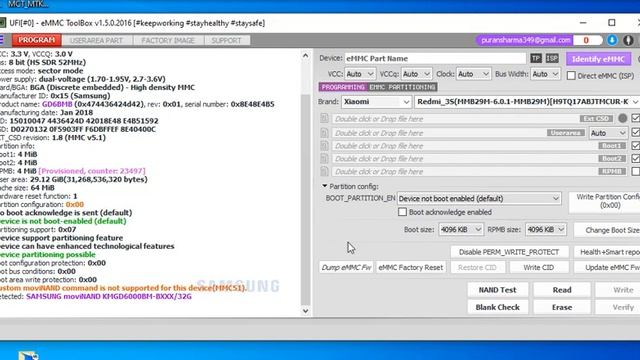
Task: Click the ISP icon beside the Device field
Action: pos(552,58)
